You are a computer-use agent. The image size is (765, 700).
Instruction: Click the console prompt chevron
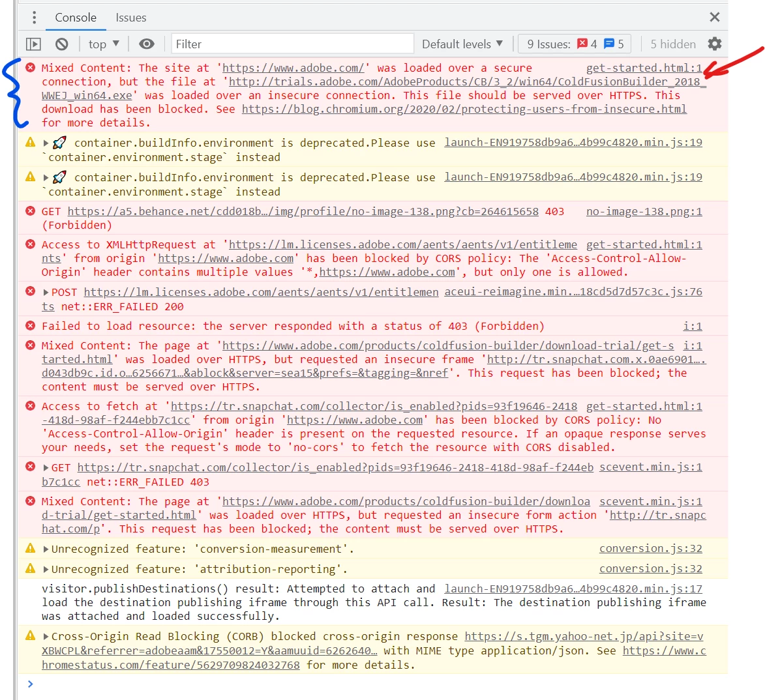[30, 684]
